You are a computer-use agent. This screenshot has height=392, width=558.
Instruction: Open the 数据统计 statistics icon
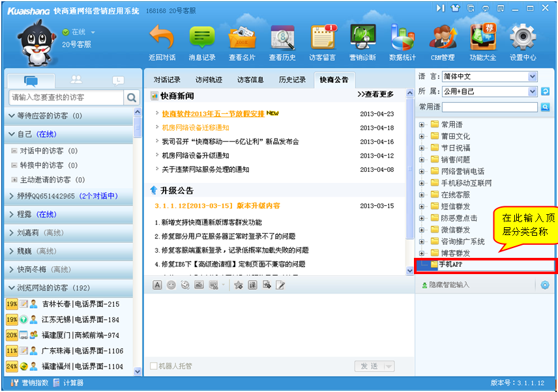coord(402,38)
